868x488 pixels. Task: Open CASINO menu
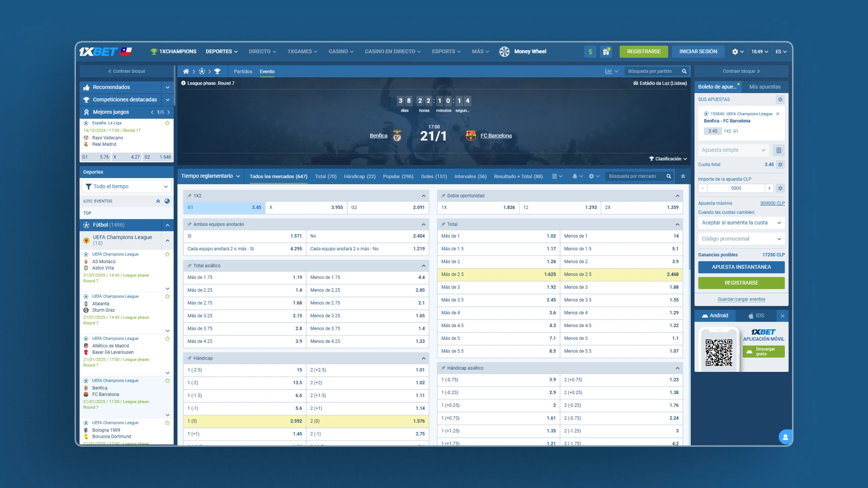coord(341,52)
